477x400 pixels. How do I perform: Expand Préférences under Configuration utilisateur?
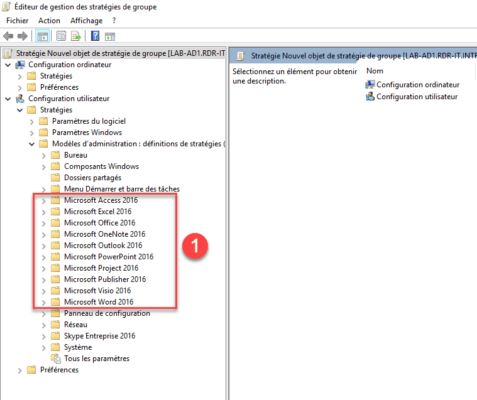pos(20,370)
